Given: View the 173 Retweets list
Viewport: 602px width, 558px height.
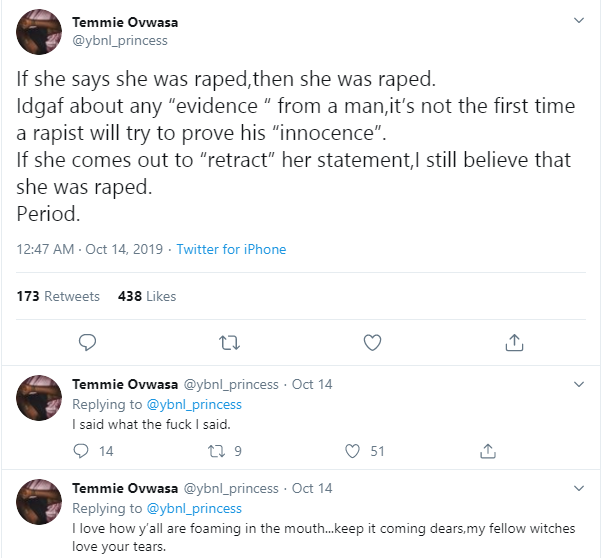Looking at the screenshot, I should pos(59,296).
